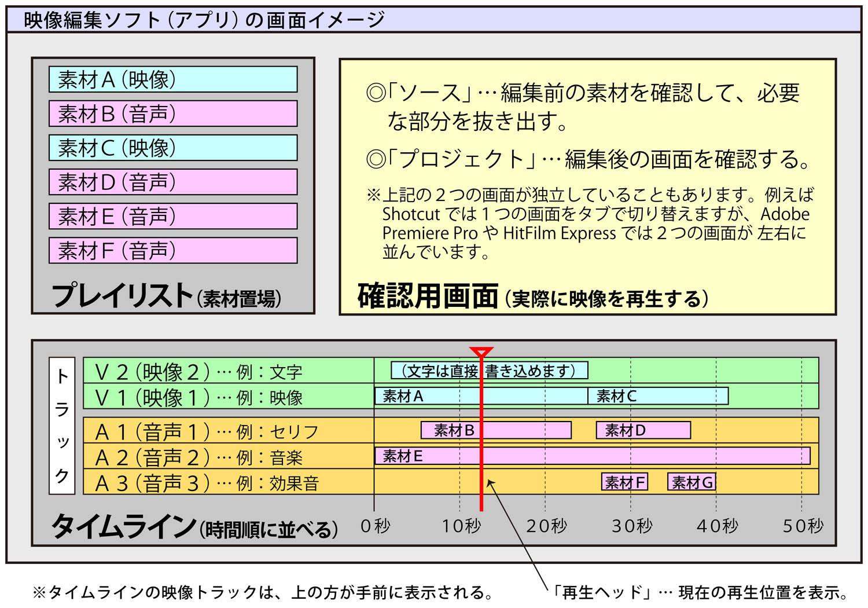Select the text clip 文字は直接書き込めます on V2

(490, 371)
